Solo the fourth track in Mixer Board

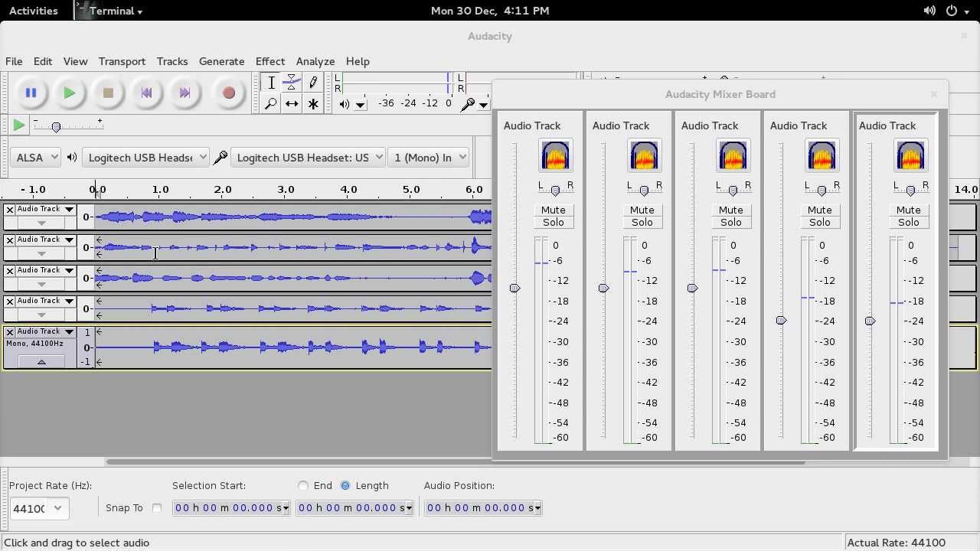point(820,222)
